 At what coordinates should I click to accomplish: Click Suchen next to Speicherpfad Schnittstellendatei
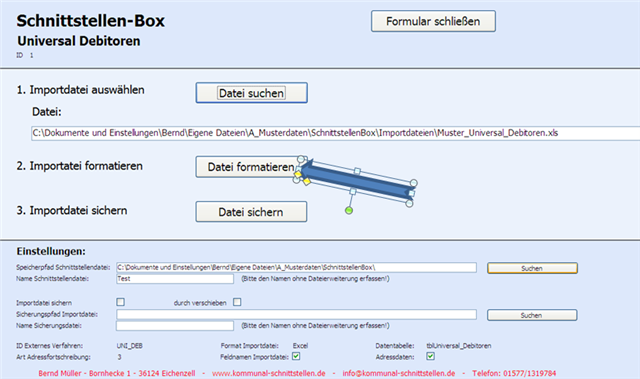click(x=532, y=268)
